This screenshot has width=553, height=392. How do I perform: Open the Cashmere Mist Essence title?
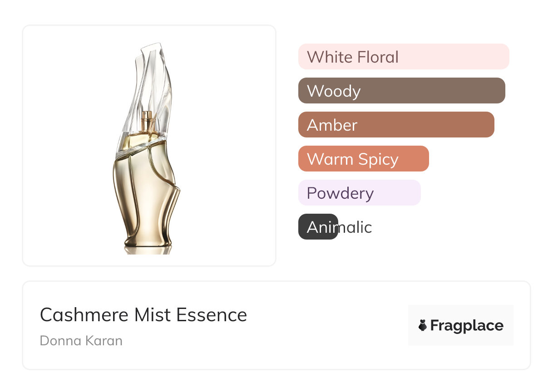(143, 315)
